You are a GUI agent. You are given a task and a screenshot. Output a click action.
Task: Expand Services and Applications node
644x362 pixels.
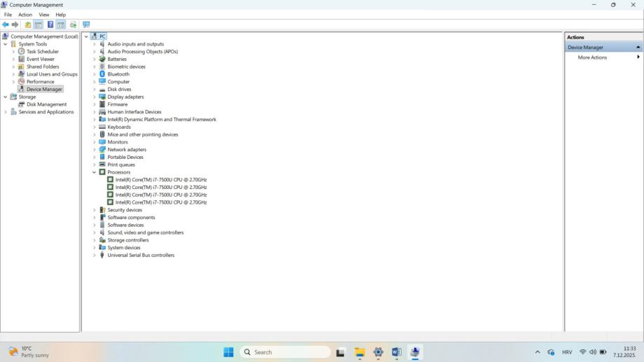6,111
